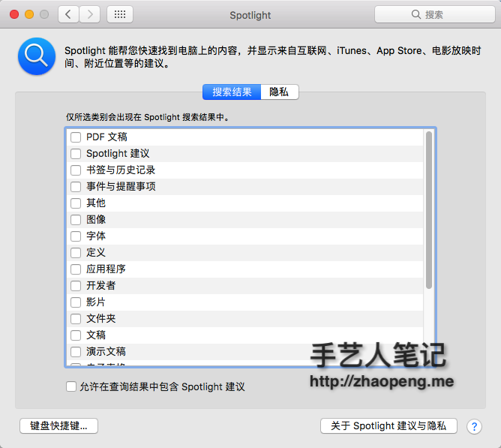
Task: Enable the PDF 文稿 checkbox
Action: (x=76, y=137)
